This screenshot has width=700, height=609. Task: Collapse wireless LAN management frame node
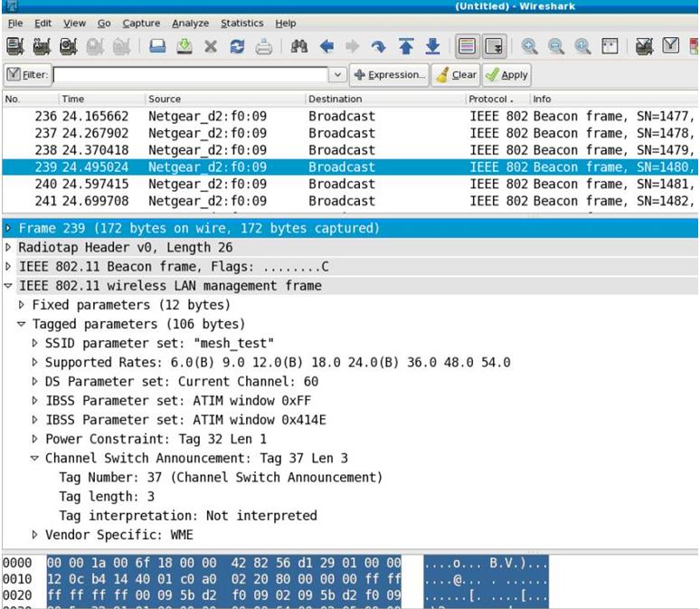click(x=8, y=286)
